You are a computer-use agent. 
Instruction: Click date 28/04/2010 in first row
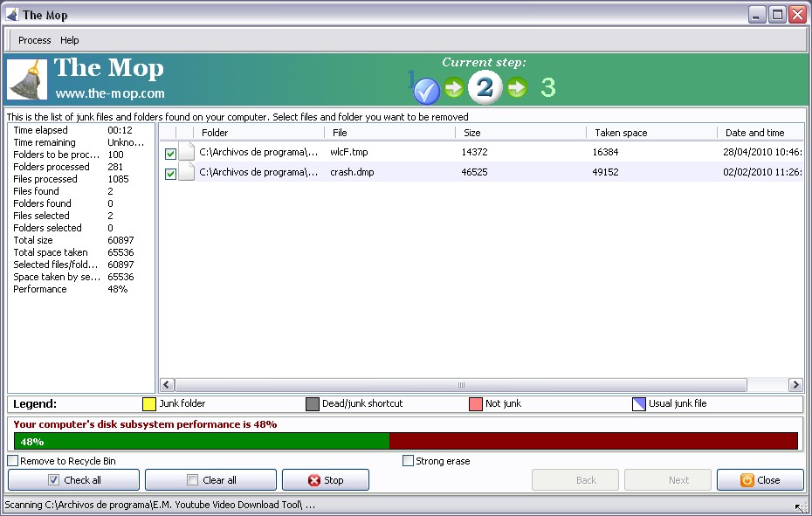(x=762, y=152)
